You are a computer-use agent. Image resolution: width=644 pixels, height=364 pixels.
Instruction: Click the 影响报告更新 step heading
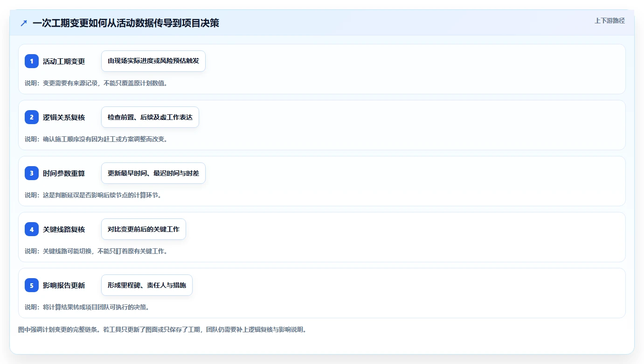click(64, 285)
